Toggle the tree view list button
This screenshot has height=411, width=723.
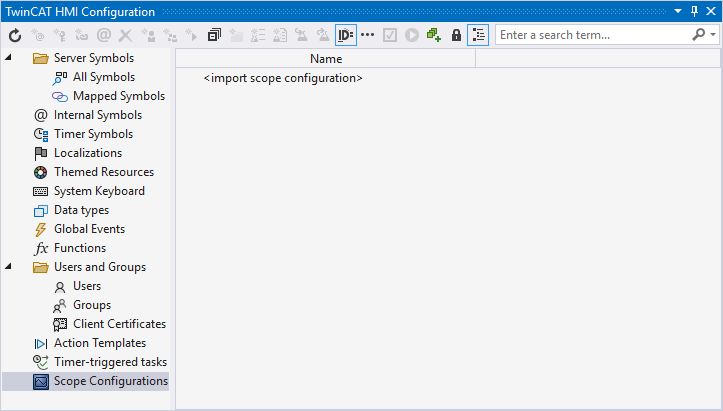click(x=478, y=35)
